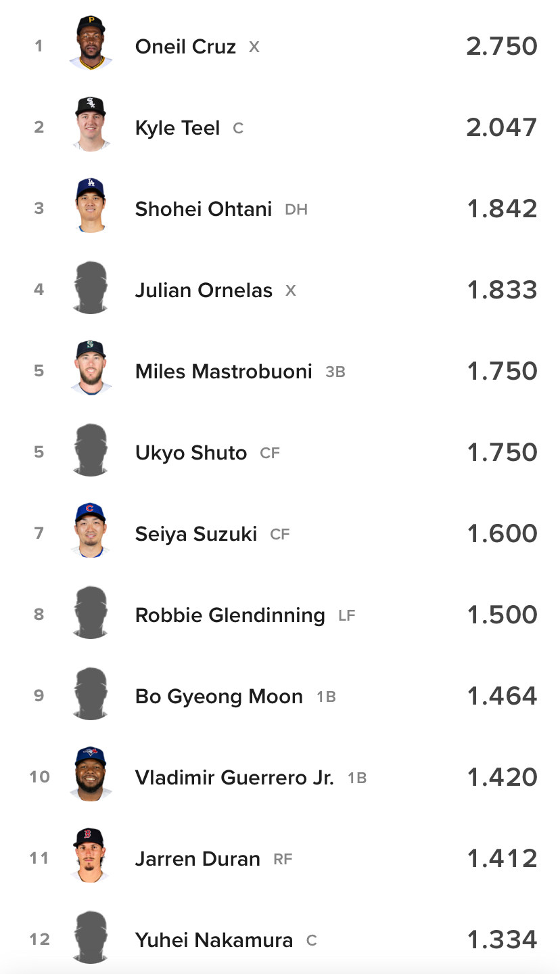
Task: Click Yuhei Nakamura's silhouette avatar icon
Action: (x=91, y=937)
